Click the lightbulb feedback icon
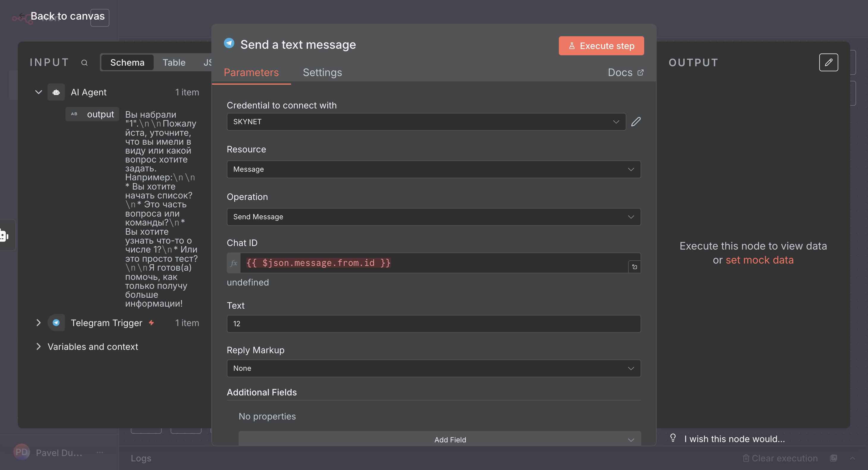 (x=673, y=438)
